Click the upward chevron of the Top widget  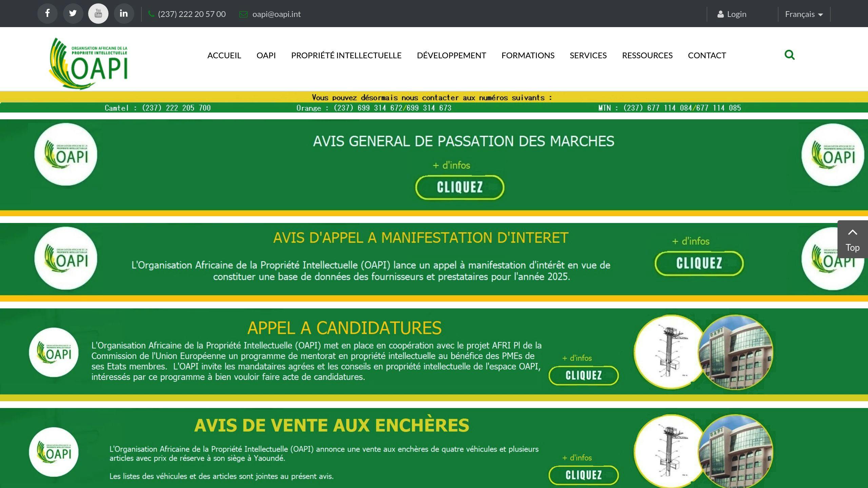click(x=853, y=232)
